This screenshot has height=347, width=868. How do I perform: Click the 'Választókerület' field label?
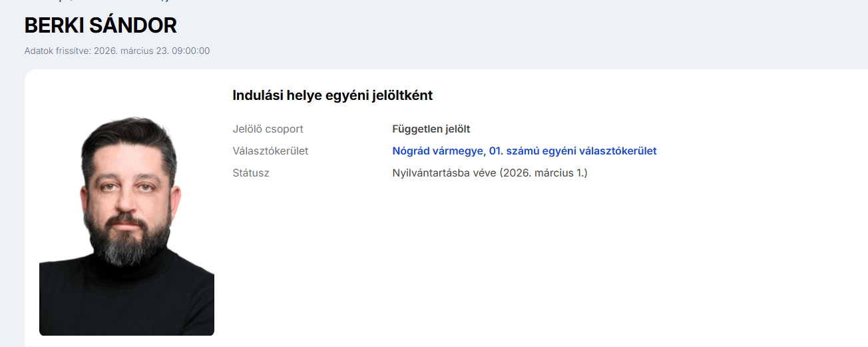click(x=270, y=151)
